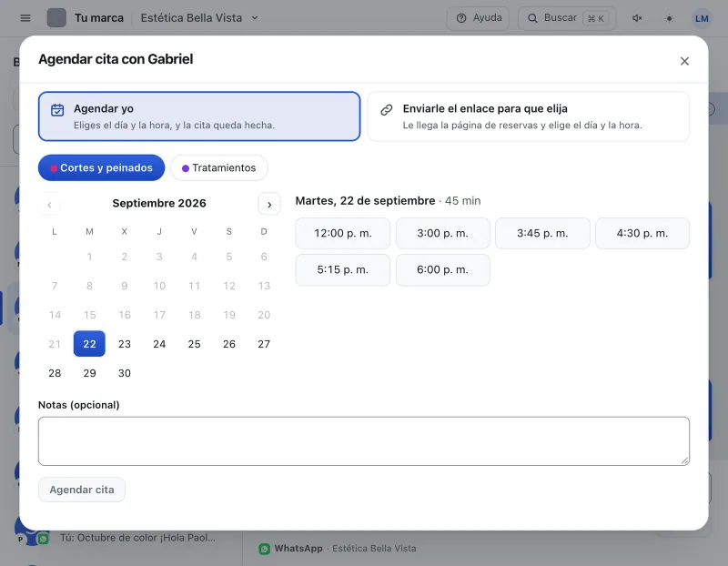Open the Buscar search box
The image size is (728, 566).
pos(567,18)
